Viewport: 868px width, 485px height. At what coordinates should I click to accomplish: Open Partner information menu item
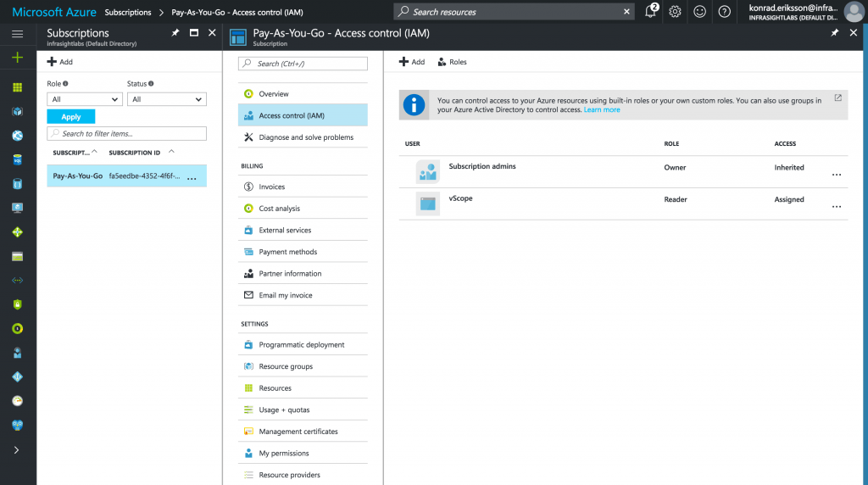tap(303, 274)
